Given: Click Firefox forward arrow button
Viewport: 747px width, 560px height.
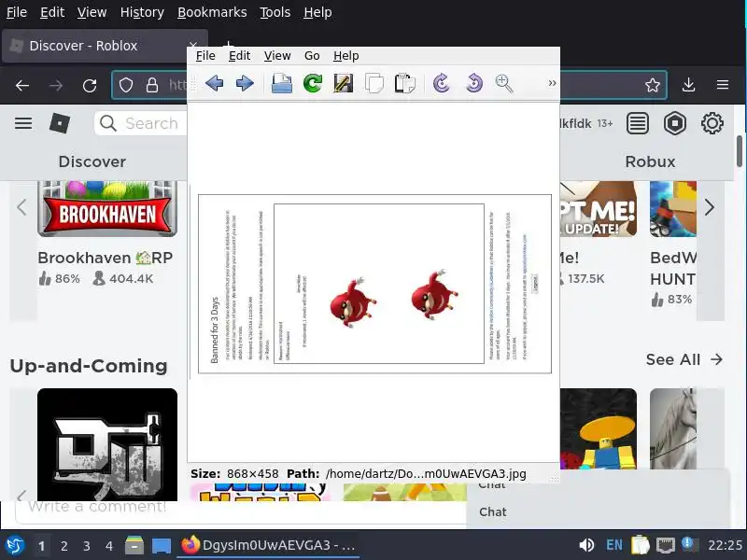Looking at the screenshot, I should (56, 86).
